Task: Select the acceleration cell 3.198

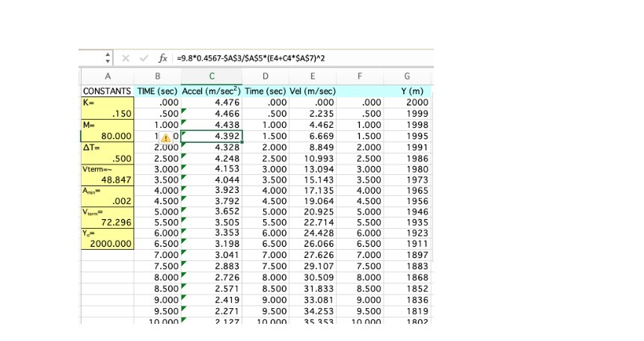Action: (212, 244)
